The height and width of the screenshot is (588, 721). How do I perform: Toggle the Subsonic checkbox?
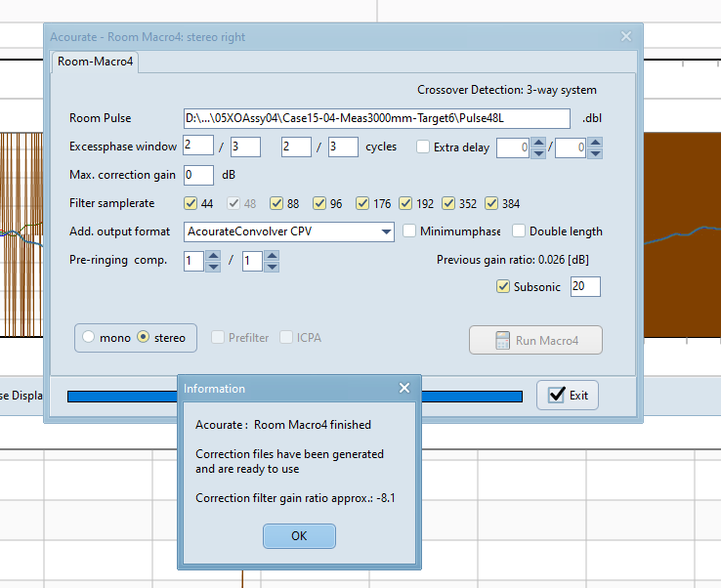(x=503, y=286)
